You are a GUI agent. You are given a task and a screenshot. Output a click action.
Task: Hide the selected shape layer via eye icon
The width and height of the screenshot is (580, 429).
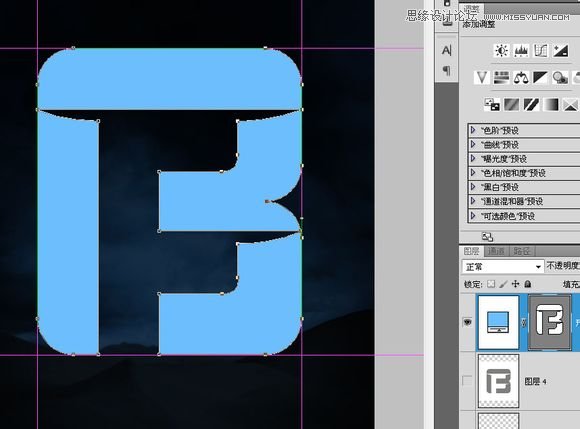pos(468,322)
